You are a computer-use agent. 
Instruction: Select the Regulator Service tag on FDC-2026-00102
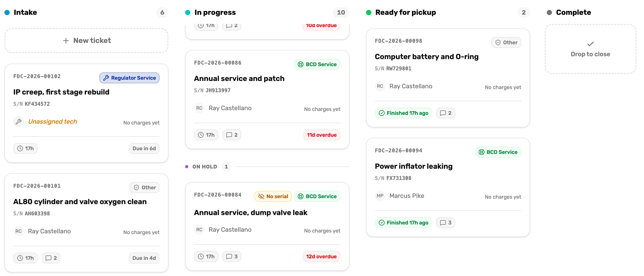point(129,78)
